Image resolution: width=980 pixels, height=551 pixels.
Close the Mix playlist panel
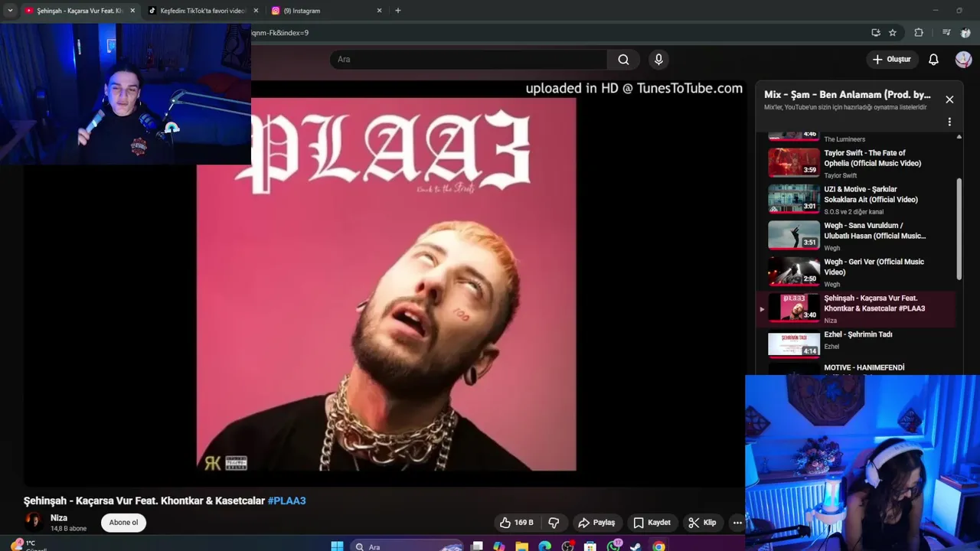point(949,99)
